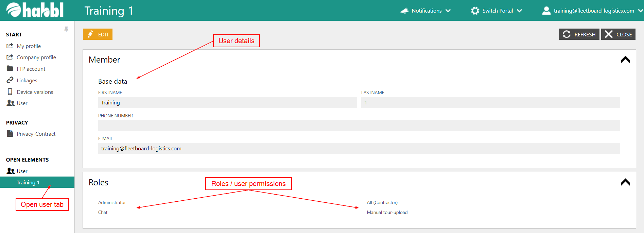644x233 pixels.
Task: Click the habbl logo icon
Action: click(x=14, y=10)
